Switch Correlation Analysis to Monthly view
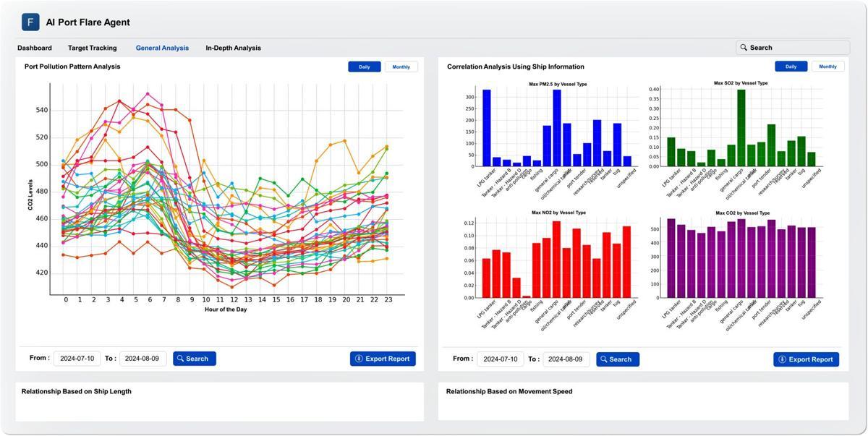The image size is (868, 436). 827,67
